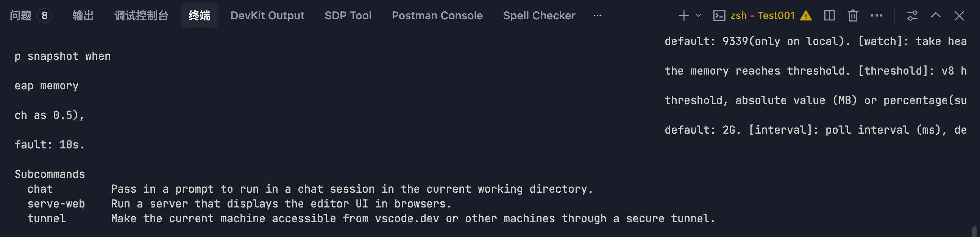Screen dimensions: 980x237
Task: Switch to the SDP Tool tab
Action: click(x=348, y=16)
